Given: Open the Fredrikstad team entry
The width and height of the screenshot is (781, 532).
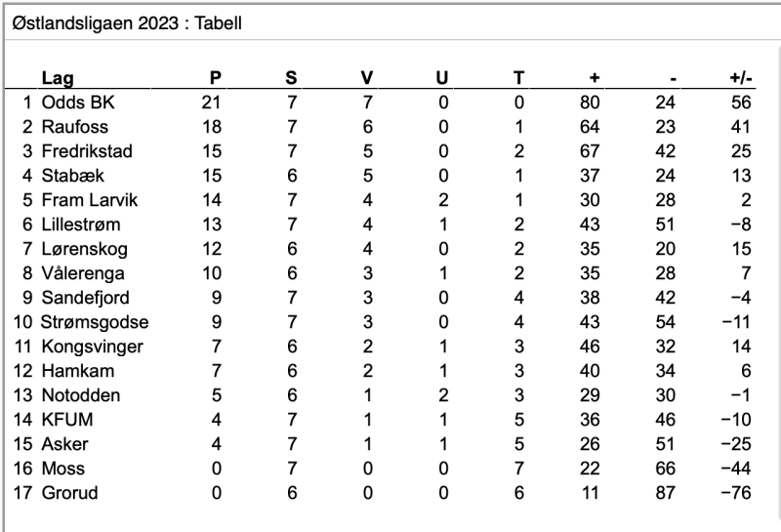Looking at the screenshot, I should pos(87,151).
